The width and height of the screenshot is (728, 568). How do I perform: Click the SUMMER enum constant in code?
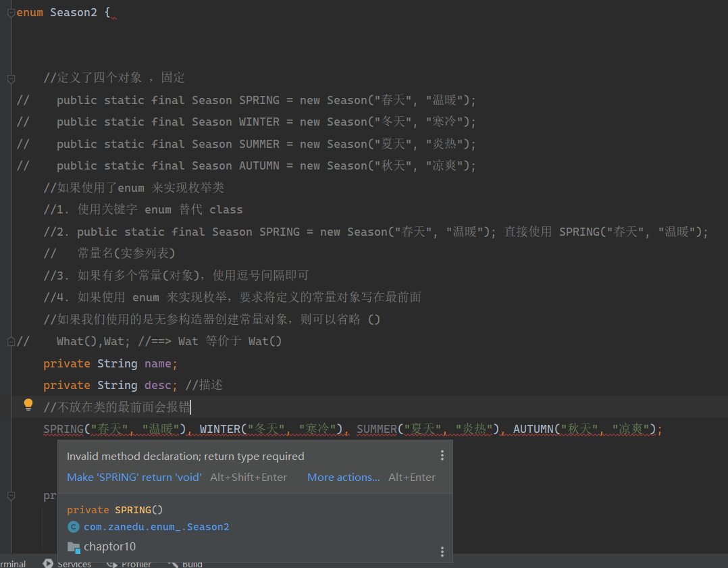[377, 429]
